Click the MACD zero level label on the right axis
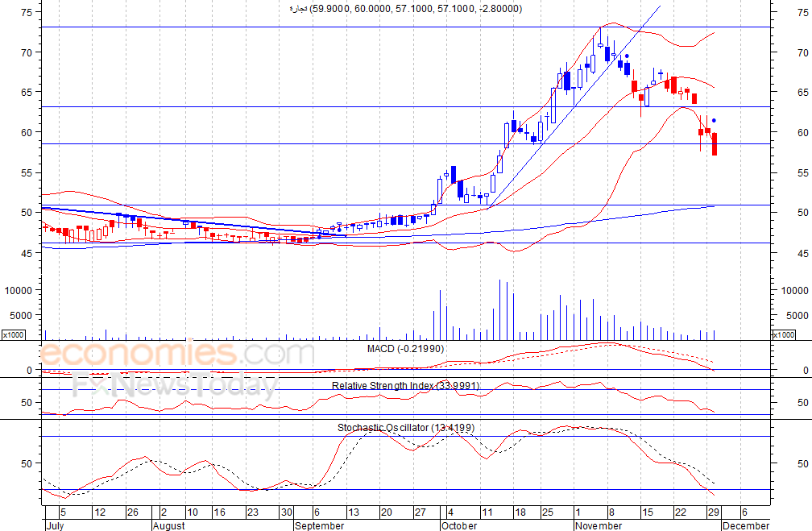The width and height of the screenshot is (812, 531). coord(806,371)
